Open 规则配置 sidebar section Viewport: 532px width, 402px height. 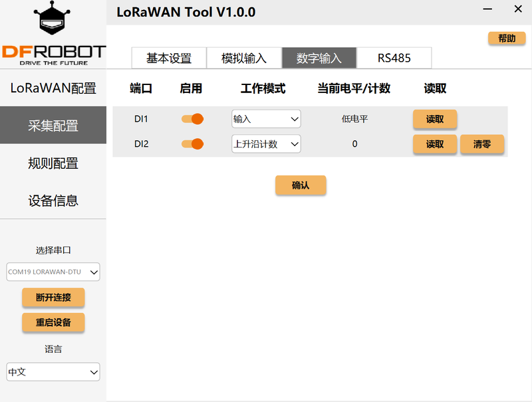click(53, 163)
